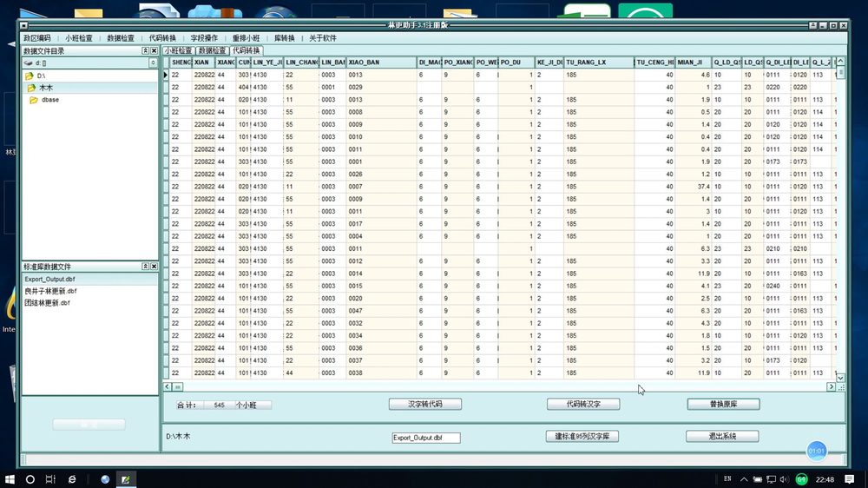Click the TU_RANG_LX column header
The height and width of the screenshot is (488, 868).
coord(599,63)
